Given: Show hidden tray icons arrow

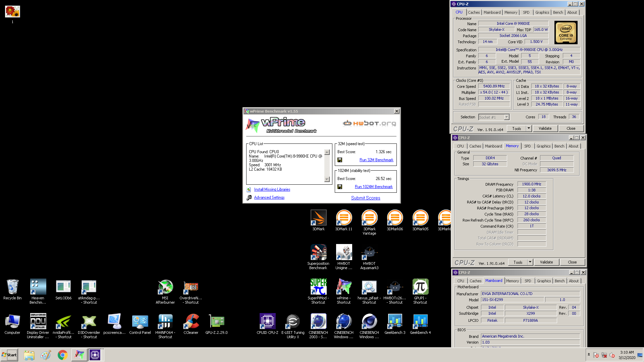Looking at the screenshot, I should click(x=589, y=355).
